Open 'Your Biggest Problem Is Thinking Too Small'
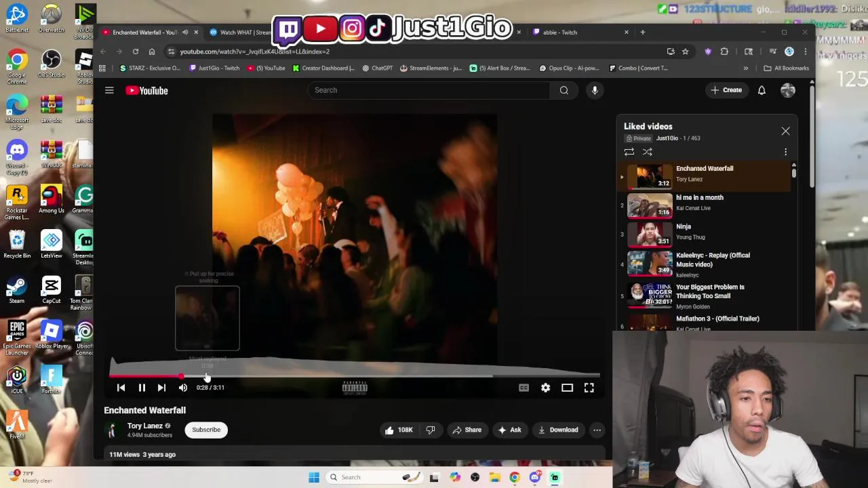The width and height of the screenshot is (868, 488). click(x=705, y=296)
